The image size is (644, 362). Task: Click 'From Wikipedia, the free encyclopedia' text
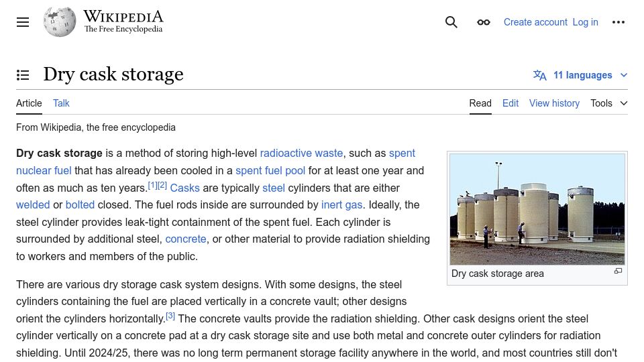[96, 127]
